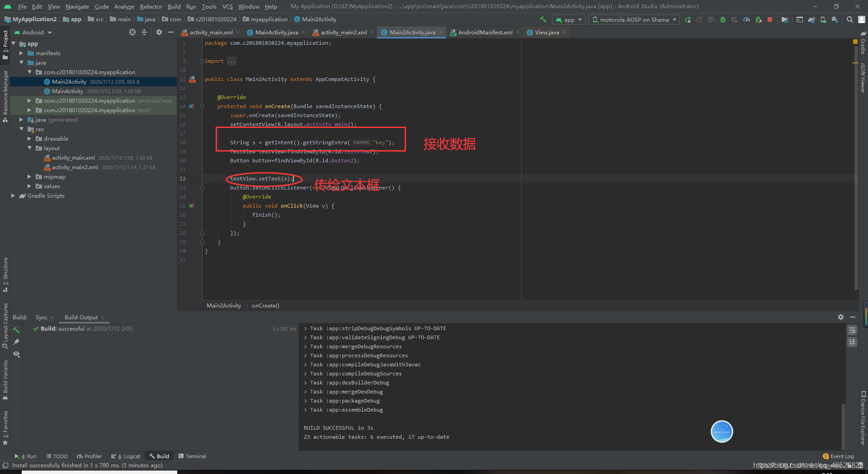Click the Debug app bug icon
This screenshot has height=474, width=868.
pos(723,19)
